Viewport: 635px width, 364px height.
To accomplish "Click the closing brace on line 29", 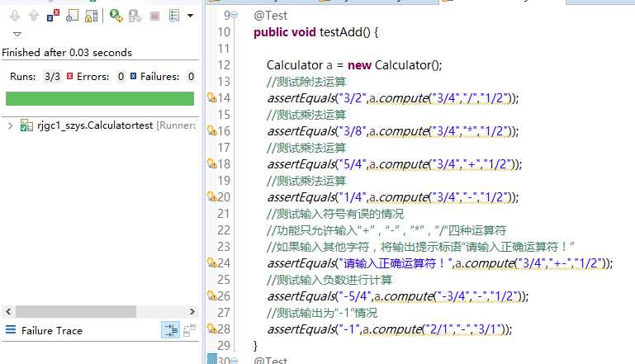I will tap(255, 346).
